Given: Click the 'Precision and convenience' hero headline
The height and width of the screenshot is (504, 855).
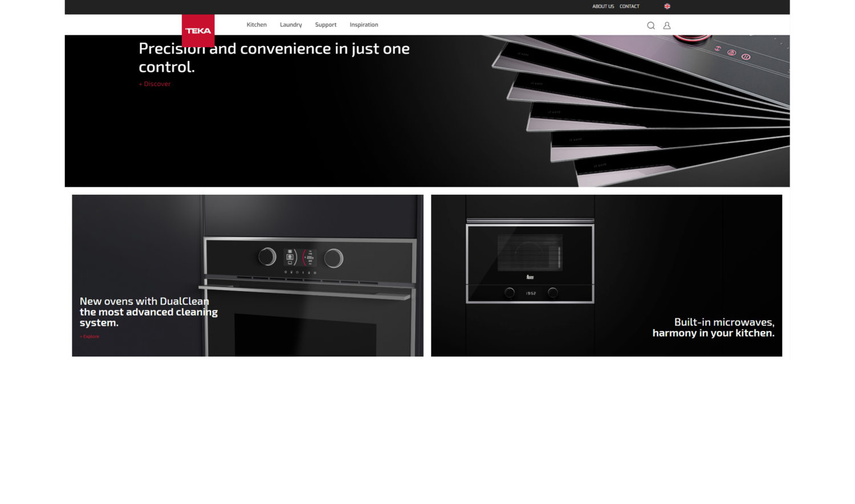Looking at the screenshot, I should pyautogui.click(x=274, y=57).
